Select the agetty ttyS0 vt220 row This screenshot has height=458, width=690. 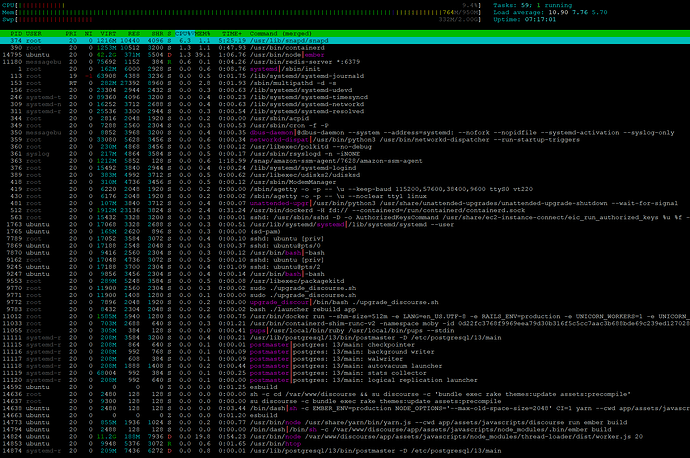pos(345,189)
